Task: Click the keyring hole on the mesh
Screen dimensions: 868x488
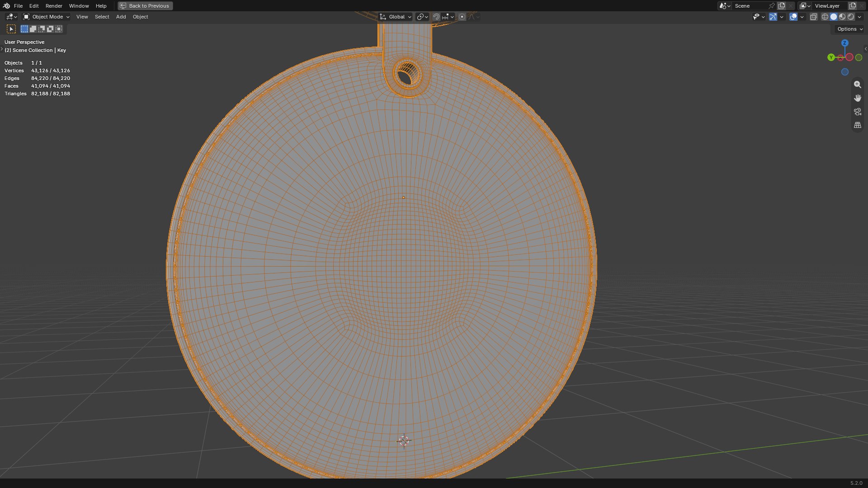Action: pyautogui.click(x=408, y=74)
